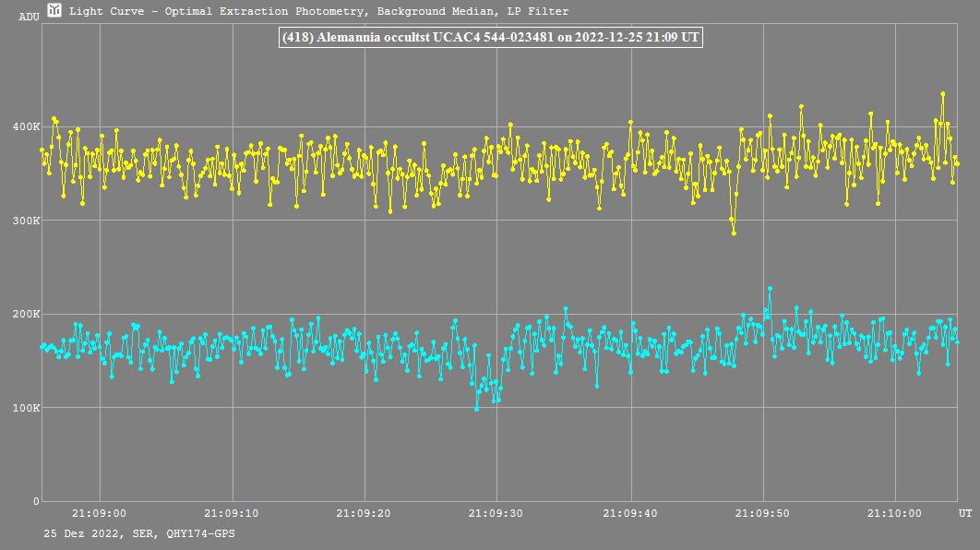This screenshot has width=980, height=550.
Task: Click the 21:09:30 time axis label
Action: tap(497, 513)
